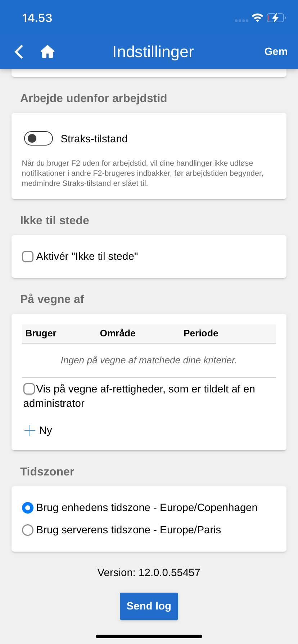Check Vis på vegne af-rettigheder checkbox
This screenshot has height=644, width=298.
click(x=29, y=389)
